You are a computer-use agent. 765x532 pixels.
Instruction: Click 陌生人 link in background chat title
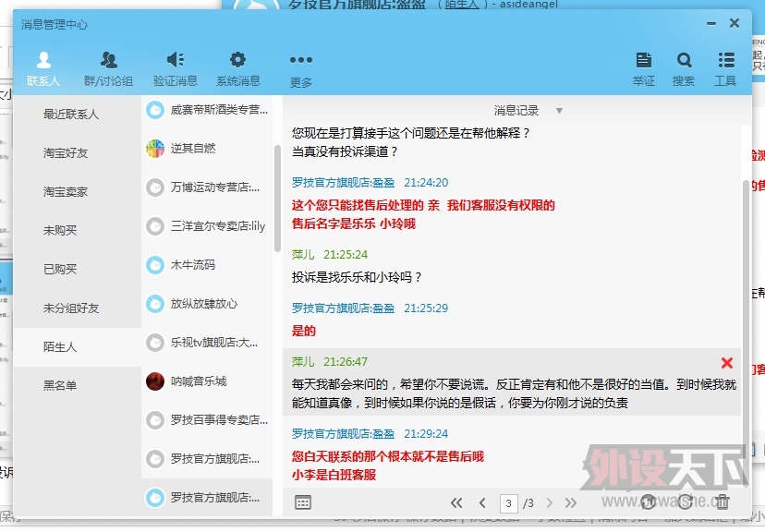point(462,5)
